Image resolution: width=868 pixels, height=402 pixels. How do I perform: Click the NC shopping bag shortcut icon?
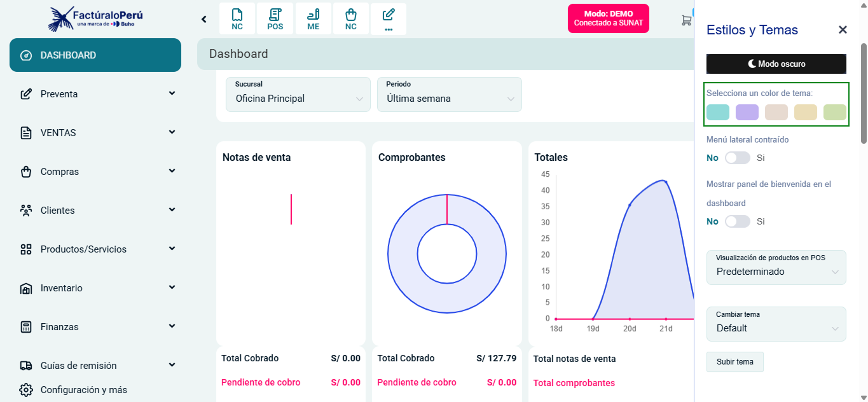351,19
